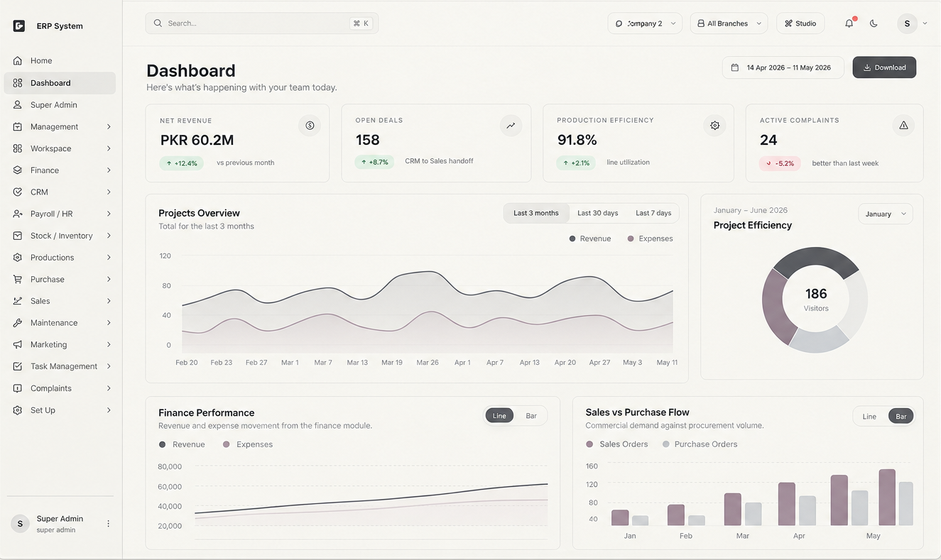The height and width of the screenshot is (560, 941).
Task: Open Super Admin options three-dot menu
Action: click(x=108, y=524)
